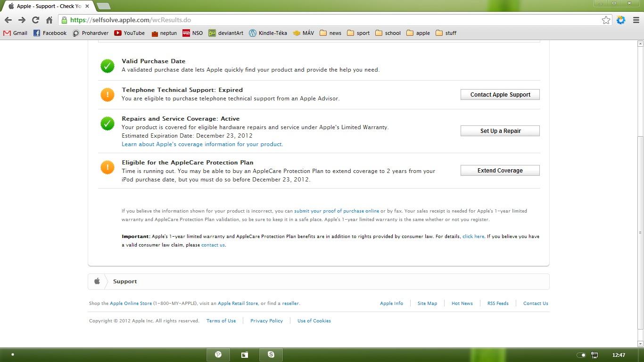Expand the school bookmarks folder
Viewport: 644px width, 362px height.
[x=388, y=33]
